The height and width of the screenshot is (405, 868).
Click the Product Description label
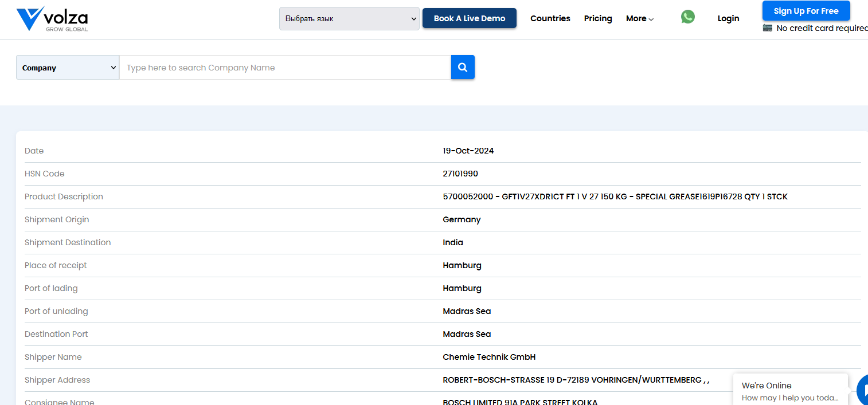(64, 196)
